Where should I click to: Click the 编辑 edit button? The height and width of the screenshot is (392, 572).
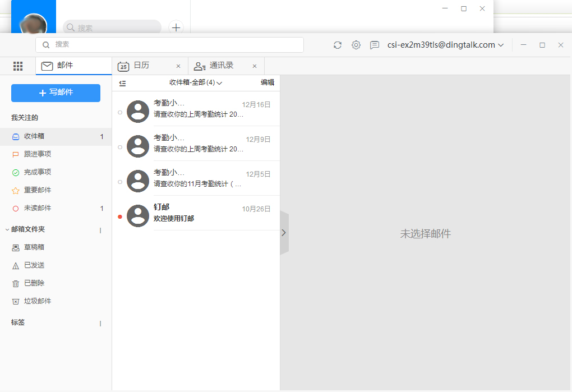pos(267,82)
